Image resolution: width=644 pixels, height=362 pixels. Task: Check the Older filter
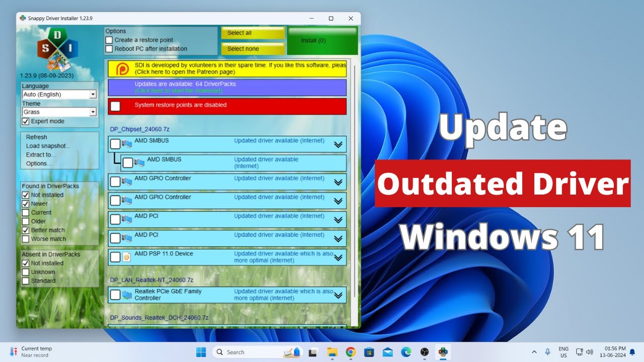26,221
